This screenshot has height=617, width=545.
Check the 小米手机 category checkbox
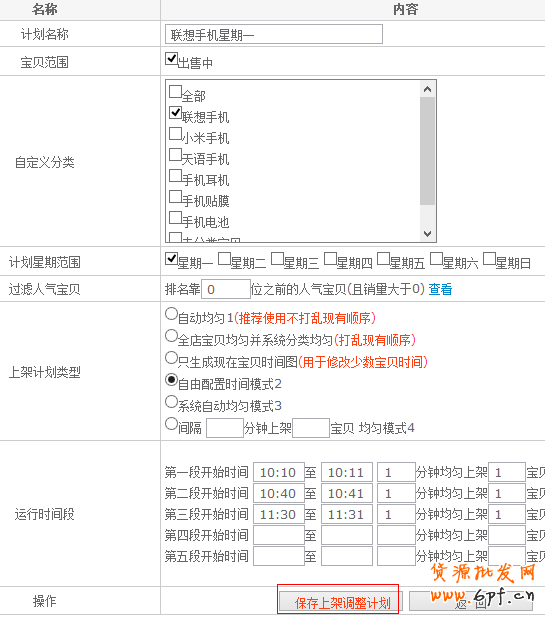pos(175,133)
